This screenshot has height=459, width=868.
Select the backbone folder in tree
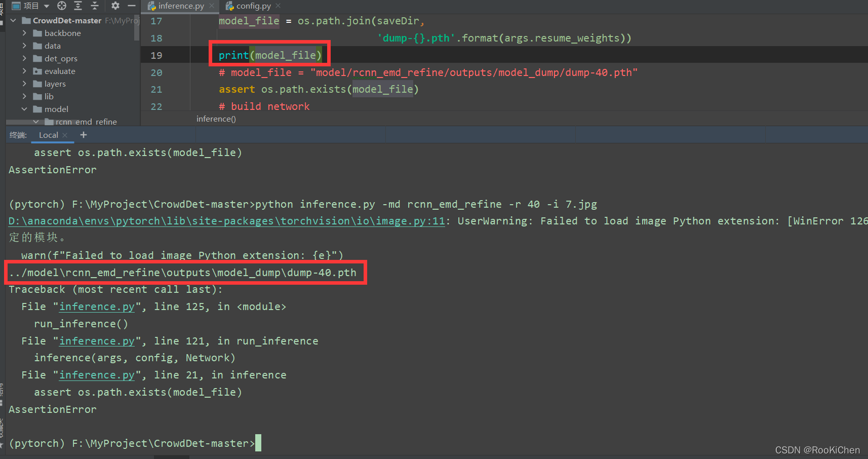pos(63,33)
